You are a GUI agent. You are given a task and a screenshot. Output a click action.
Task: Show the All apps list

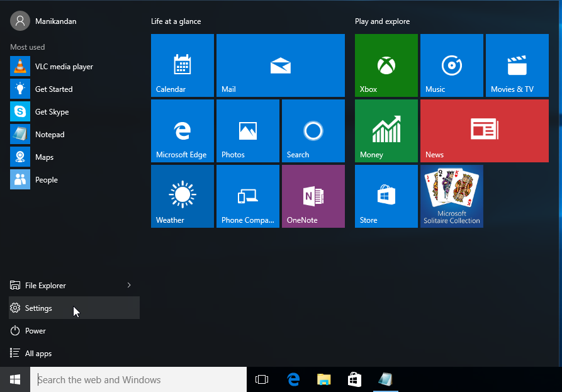(x=74, y=353)
